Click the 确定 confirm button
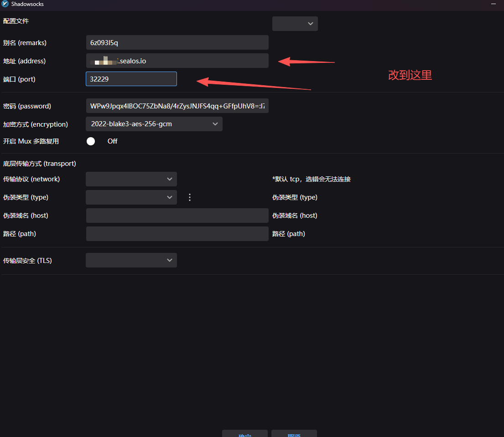Image resolution: width=504 pixels, height=437 pixels. click(244, 434)
